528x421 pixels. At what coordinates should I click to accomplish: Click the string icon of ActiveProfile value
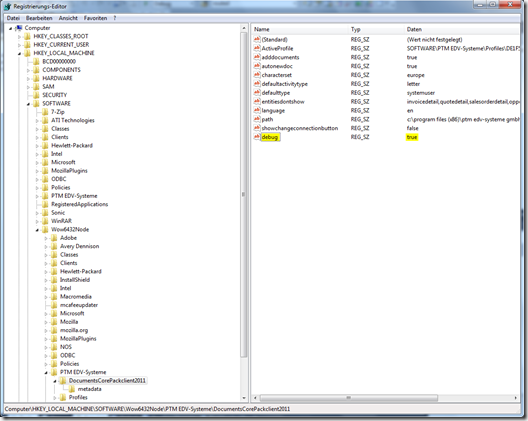tap(257, 48)
